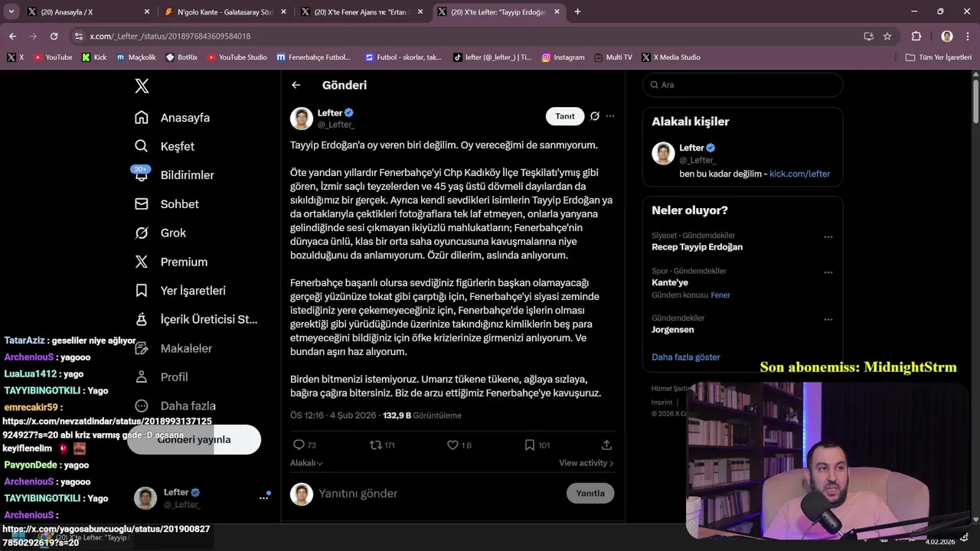Open browser extensions icon
This screenshot has height=551, width=980.
point(916,36)
